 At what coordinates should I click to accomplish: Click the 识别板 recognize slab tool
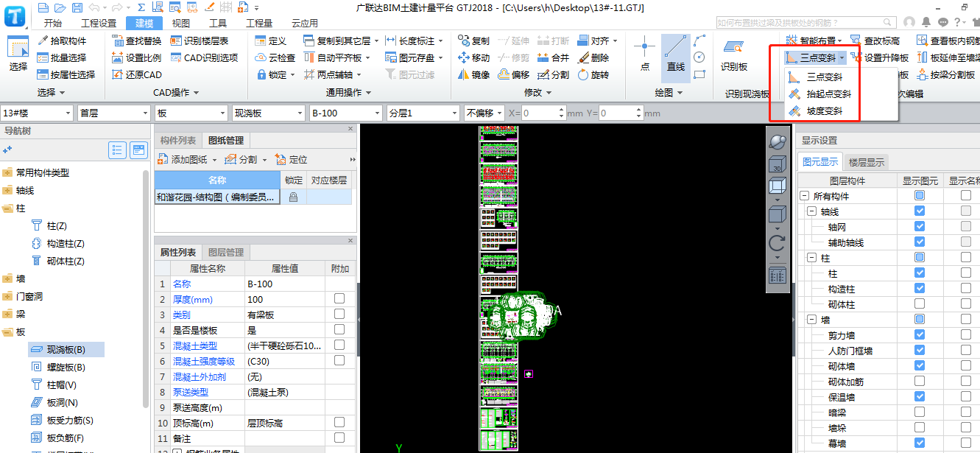pyautogui.click(x=733, y=55)
